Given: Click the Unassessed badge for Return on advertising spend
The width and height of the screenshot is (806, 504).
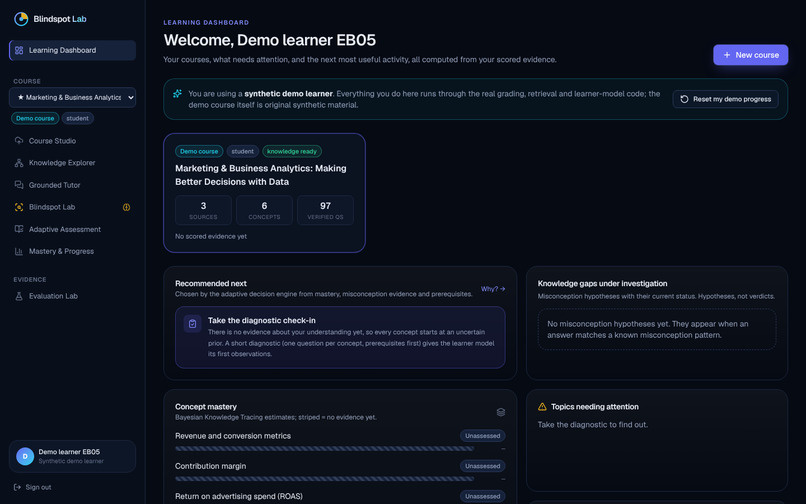Looking at the screenshot, I should tap(483, 497).
